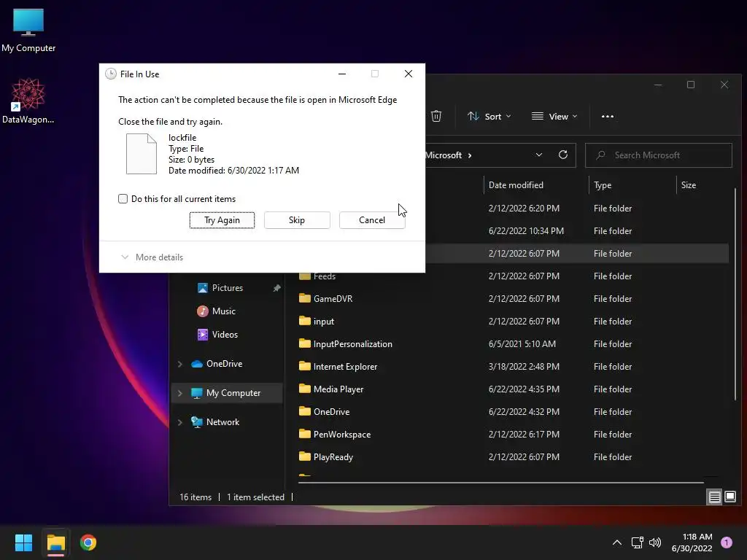Click date 6/22/2022 4:35 PM cell

pos(524,389)
